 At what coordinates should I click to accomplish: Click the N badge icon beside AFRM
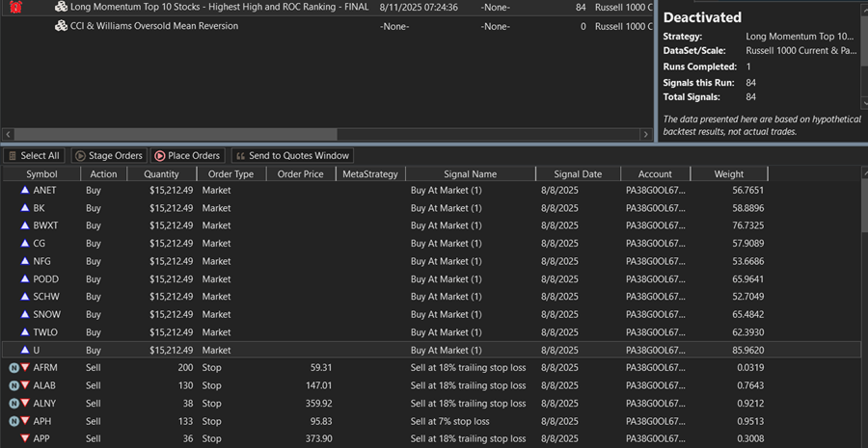[x=14, y=368]
